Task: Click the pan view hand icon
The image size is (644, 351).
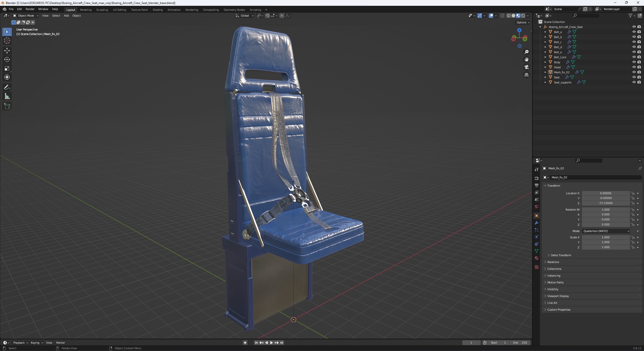Action: (526, 59)
